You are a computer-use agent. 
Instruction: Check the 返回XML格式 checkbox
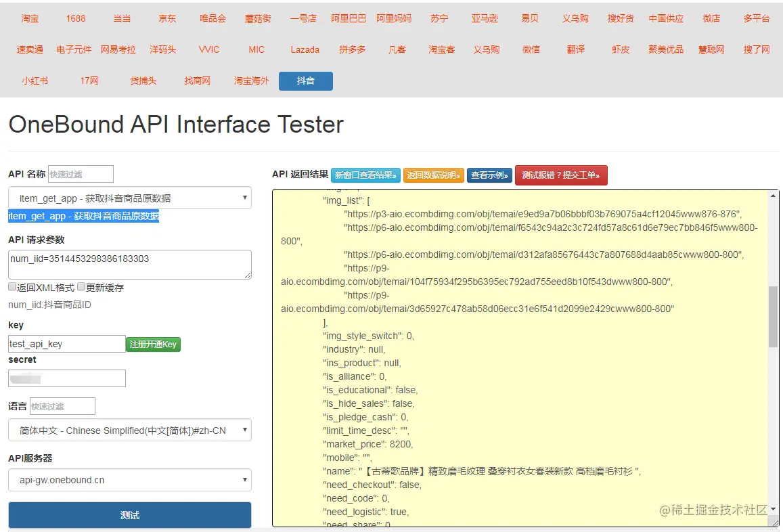pyautogui.click(x=12, y=287)
